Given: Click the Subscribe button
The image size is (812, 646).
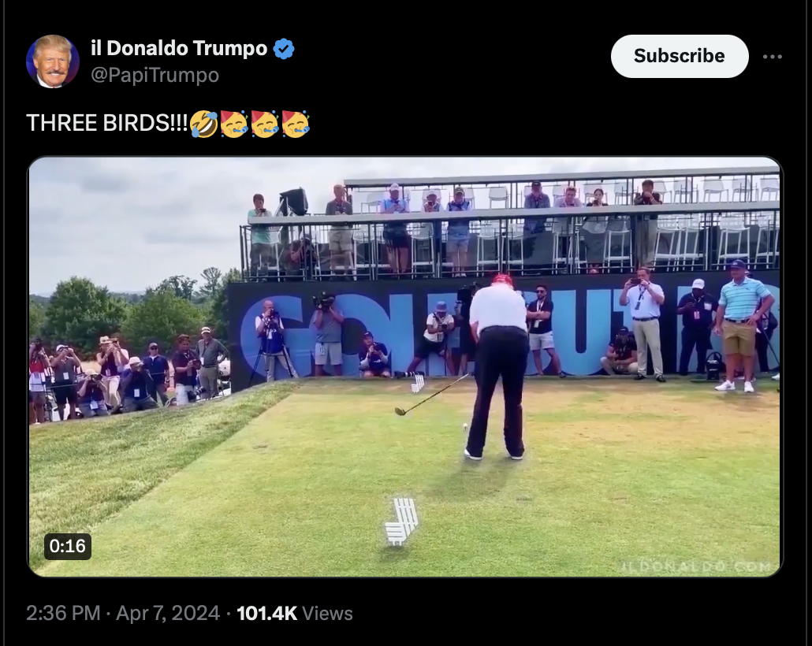Looking at the screenshot, I should pyautogui.click(x=680, y=56).
